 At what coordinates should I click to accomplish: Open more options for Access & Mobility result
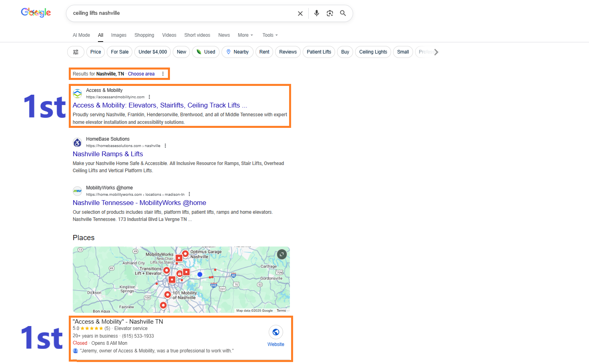tap(150, 97)
